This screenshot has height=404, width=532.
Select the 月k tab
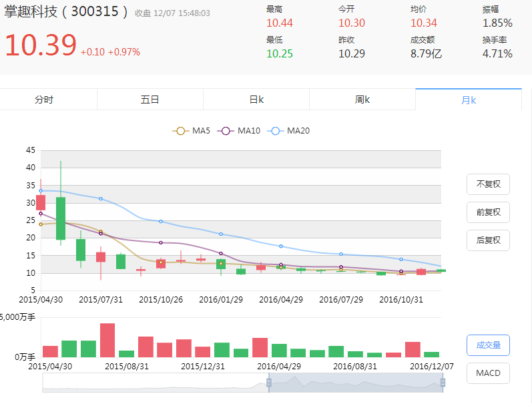[x=469, y=99]
